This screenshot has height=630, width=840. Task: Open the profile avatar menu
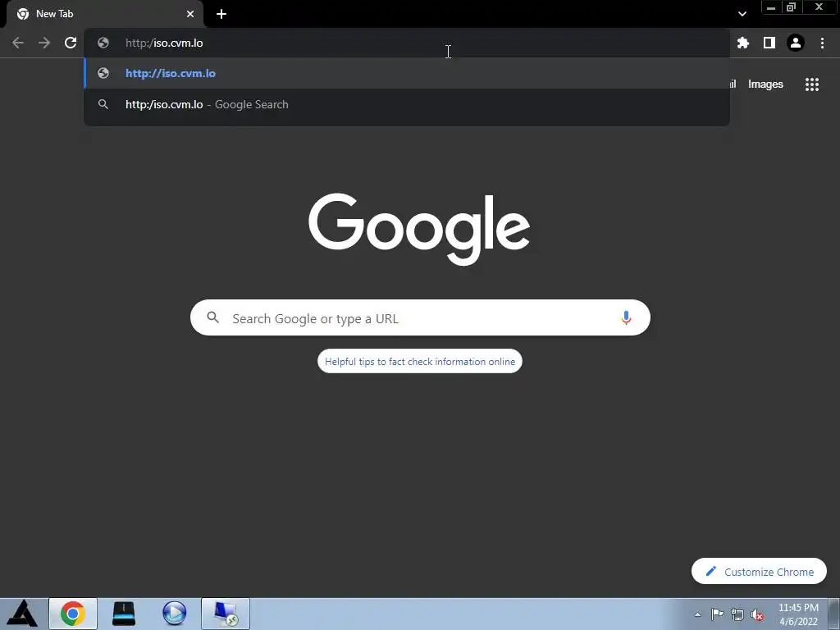[796, 43]
